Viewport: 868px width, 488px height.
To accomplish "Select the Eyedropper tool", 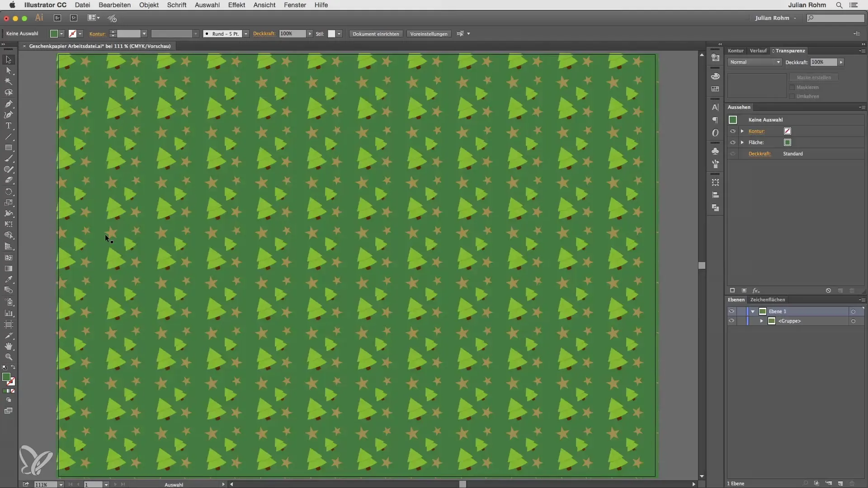I will pyautogui.click(x=9, y=280).
